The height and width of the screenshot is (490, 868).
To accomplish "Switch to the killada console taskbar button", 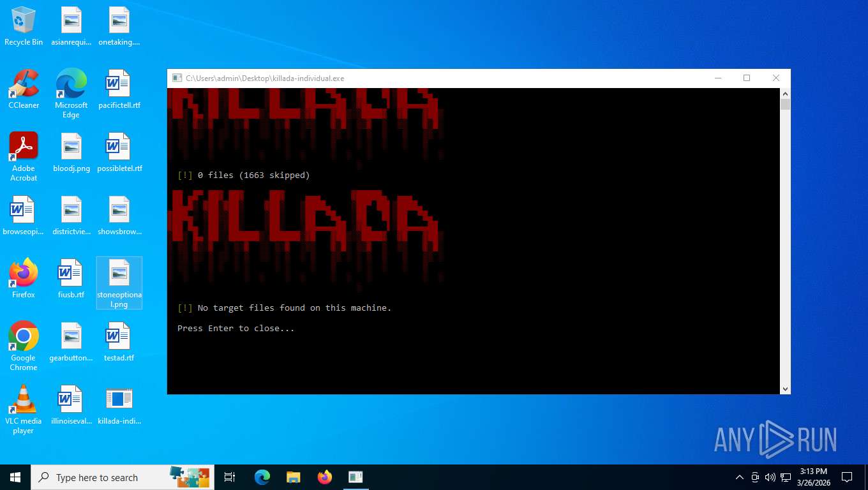I will 355,477.
